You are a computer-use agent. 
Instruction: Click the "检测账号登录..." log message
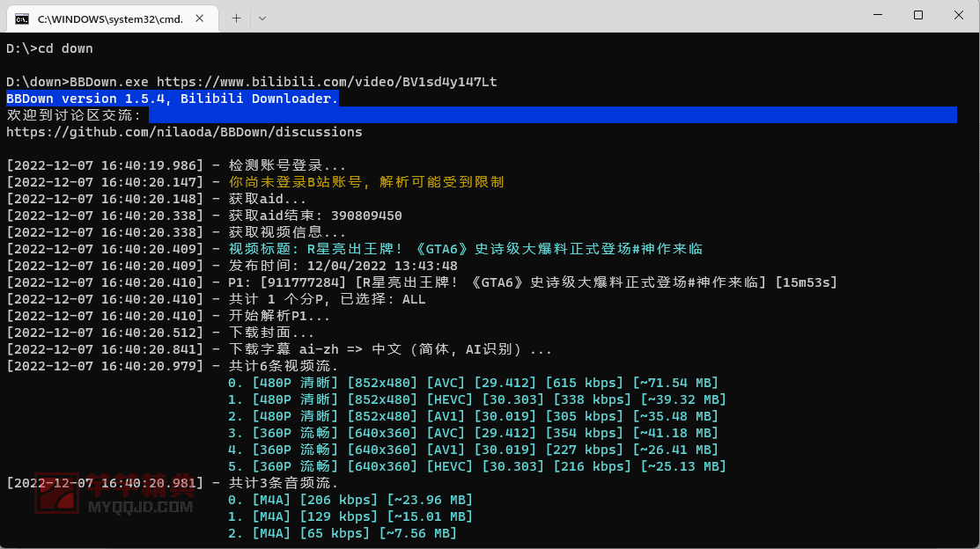tap(287, 165)
